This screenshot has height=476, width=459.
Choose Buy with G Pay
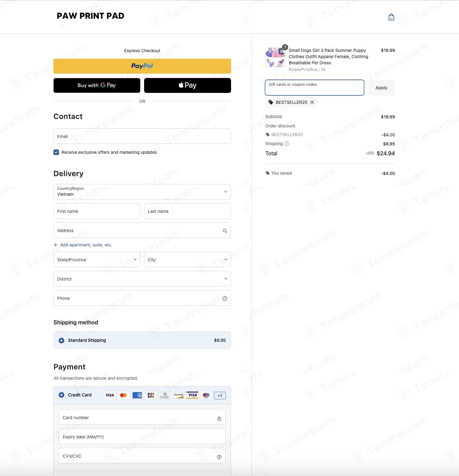click(x=97, y=85)
